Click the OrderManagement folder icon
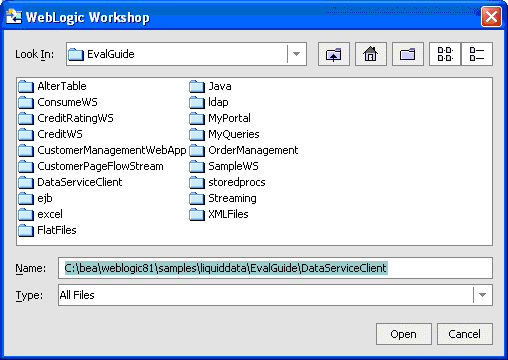The image size is (508, 360). (197, 150)
